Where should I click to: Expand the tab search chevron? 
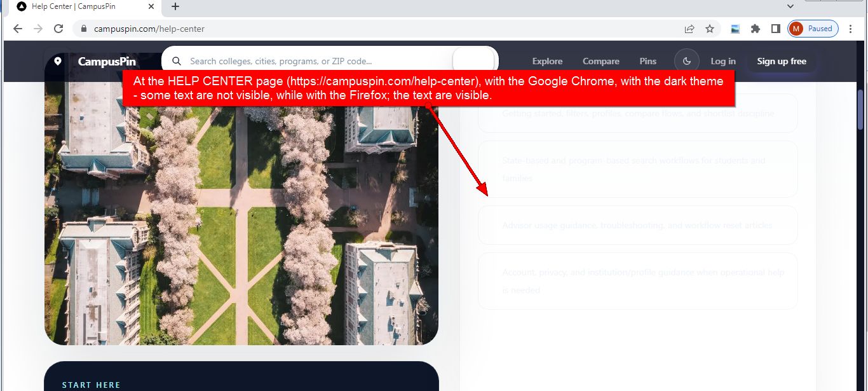(x=790, y=6)
